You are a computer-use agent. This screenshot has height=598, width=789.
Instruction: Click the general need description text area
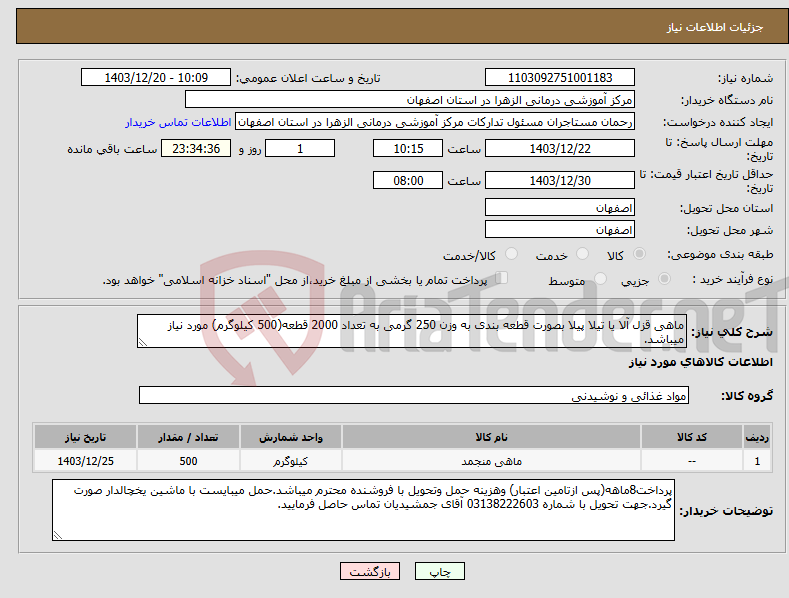[x=412, y=331]
